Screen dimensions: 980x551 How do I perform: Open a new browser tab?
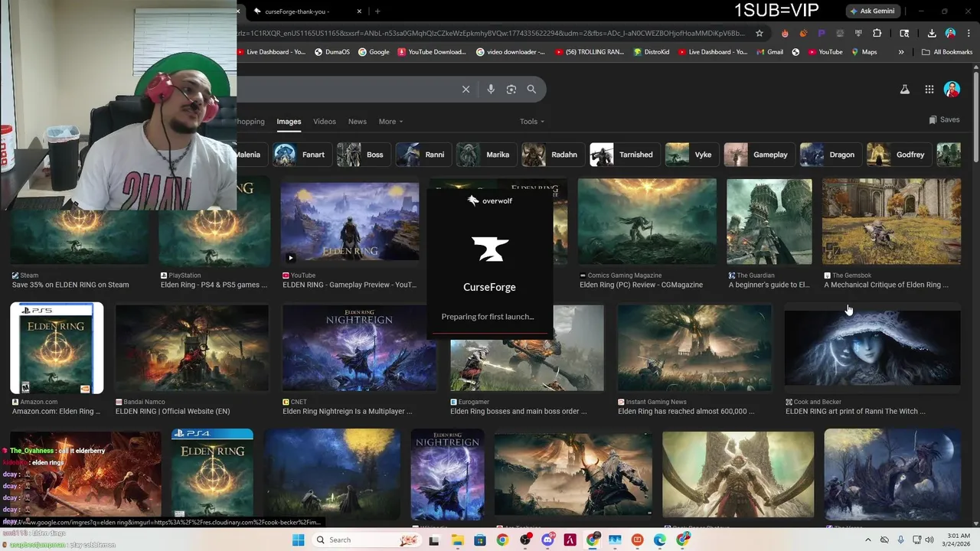click(x=377, y=11)
